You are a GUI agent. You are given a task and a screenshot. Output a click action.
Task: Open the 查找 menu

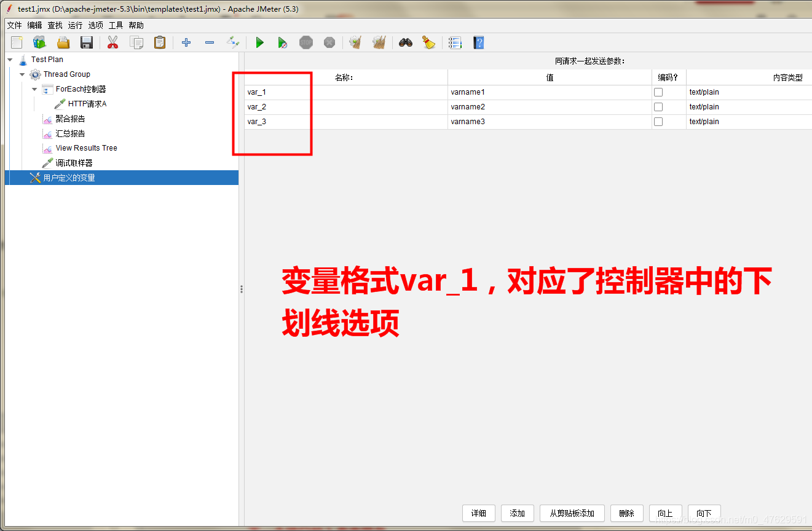click(x=55, y=25)
